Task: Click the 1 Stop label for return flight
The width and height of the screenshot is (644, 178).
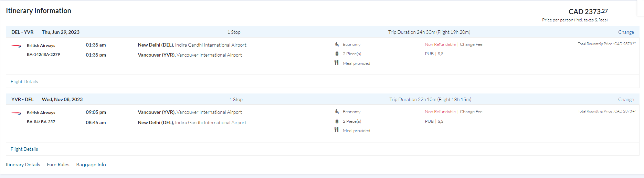Action: click(x=236, y=99)
